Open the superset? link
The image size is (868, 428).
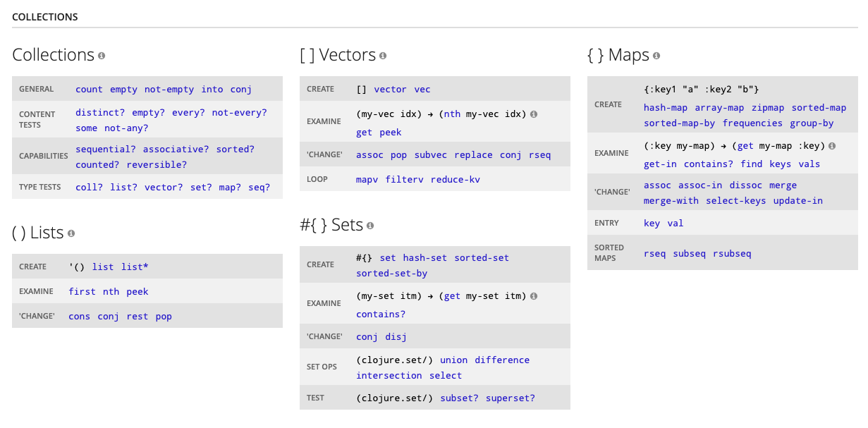click(511, 398)
